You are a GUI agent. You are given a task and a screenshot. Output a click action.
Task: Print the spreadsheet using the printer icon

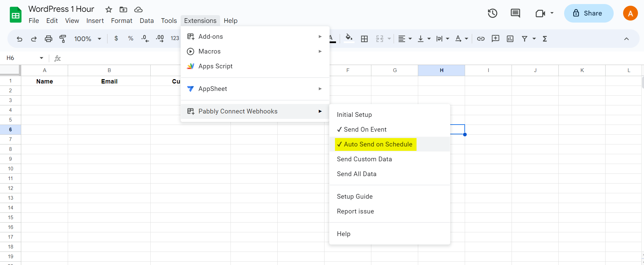[x=49, y=39]
